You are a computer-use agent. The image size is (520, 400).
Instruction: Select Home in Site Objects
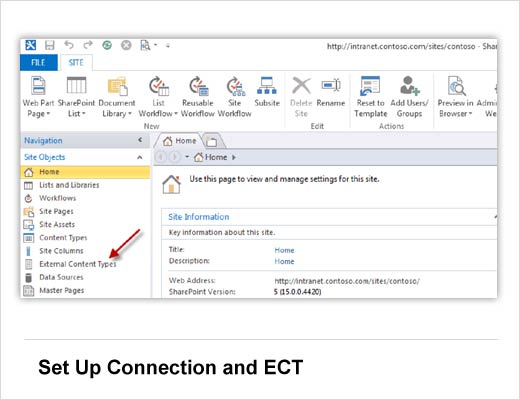(85, 172)
